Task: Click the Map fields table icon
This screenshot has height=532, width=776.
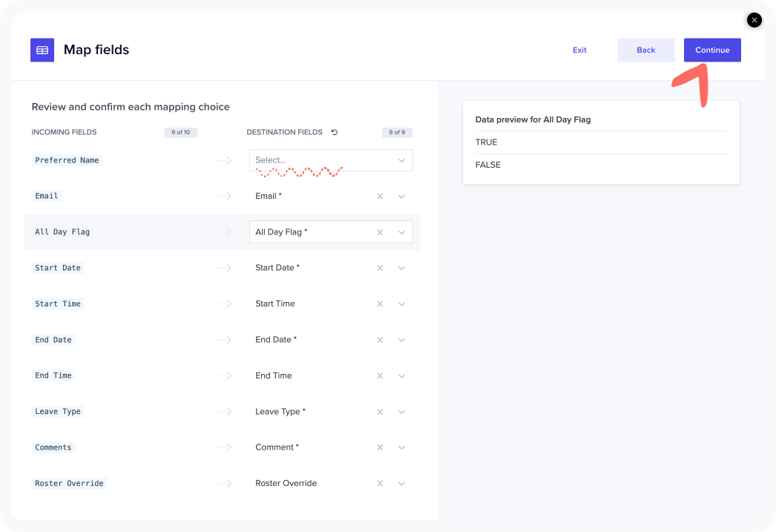Action: pyautogui.click(x=42, y=50)
